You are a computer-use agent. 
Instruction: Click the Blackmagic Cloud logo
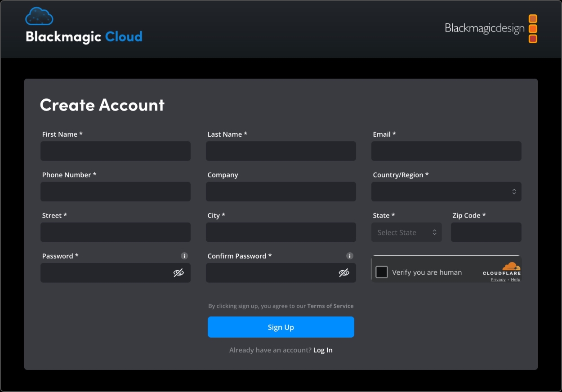84,26
